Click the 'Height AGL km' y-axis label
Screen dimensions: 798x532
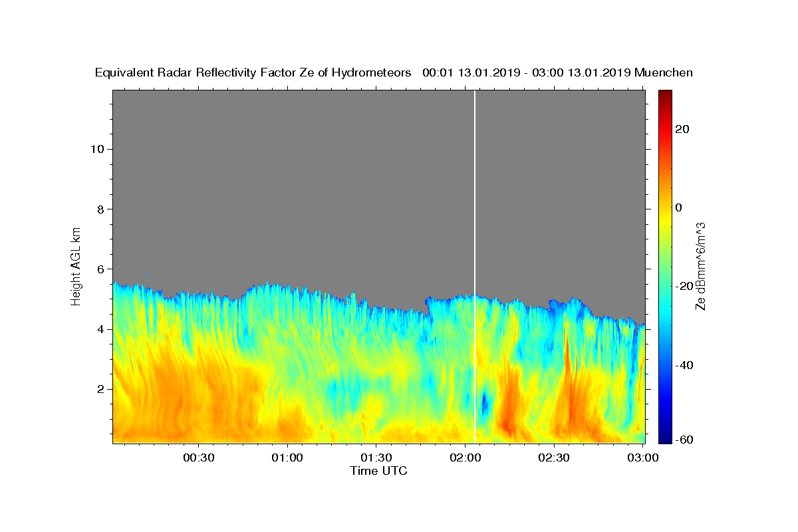point(76,265)
